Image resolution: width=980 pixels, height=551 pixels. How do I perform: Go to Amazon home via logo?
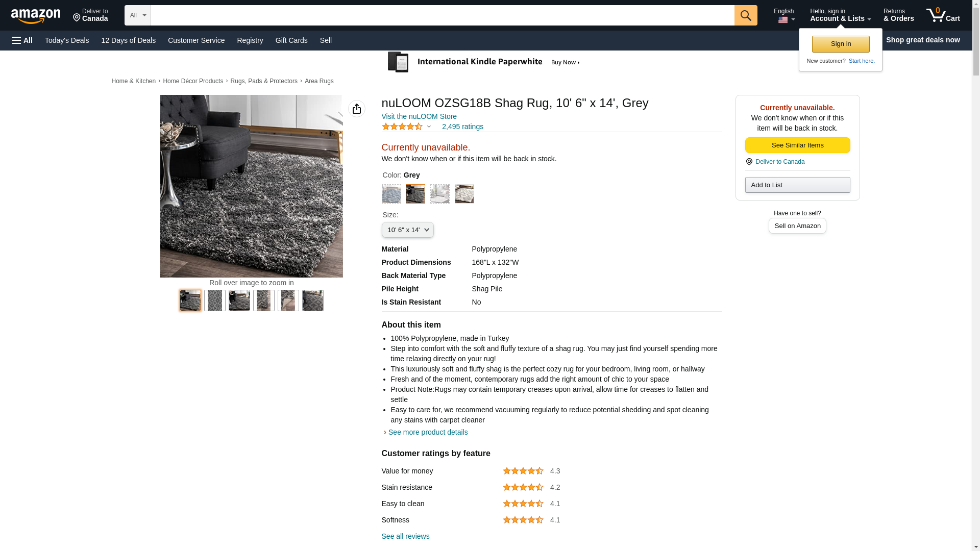click(x=36, y=16)
